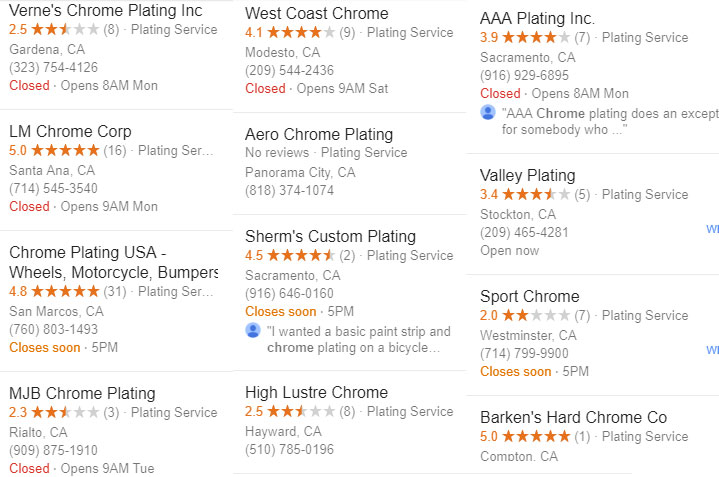Click the Valley Plating business name
Screen dimensions: 719x477
tap(527, 176)
